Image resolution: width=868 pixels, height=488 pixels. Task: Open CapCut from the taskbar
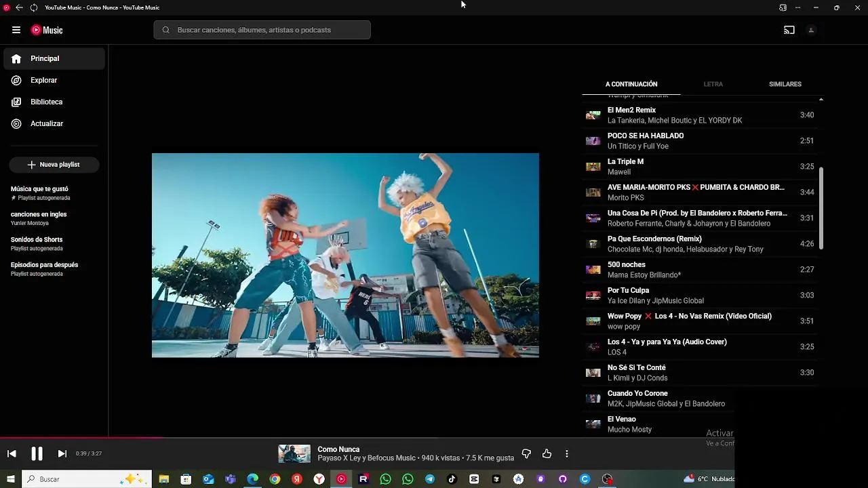click(474, 479)
